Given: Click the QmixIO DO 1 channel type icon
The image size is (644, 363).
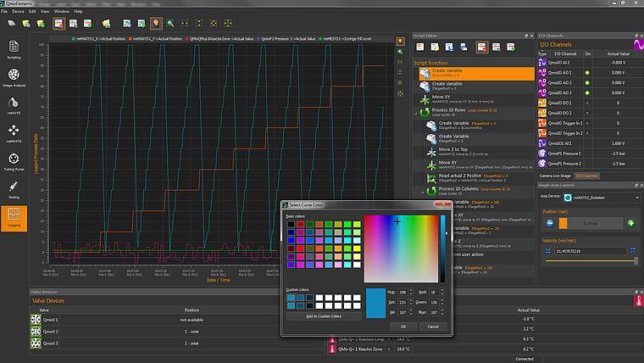Looking at the screenshot, I should (542, 103).
